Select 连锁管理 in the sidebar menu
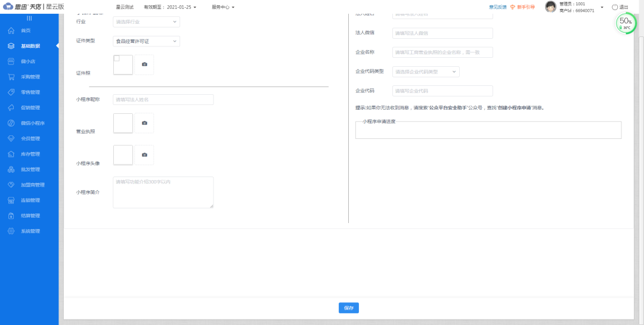 [29, 200]
